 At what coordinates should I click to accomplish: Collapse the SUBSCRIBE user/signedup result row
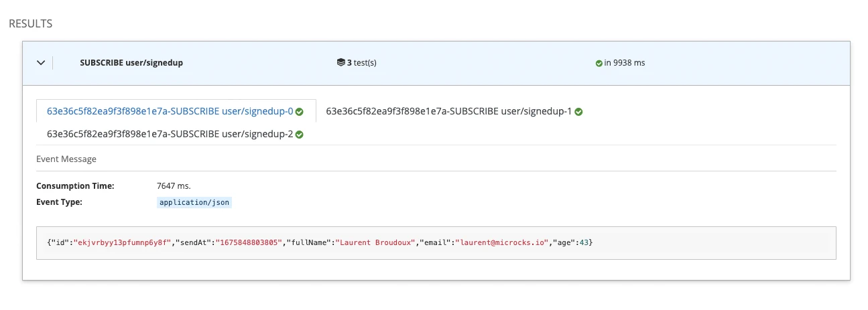tap(41, 63)
